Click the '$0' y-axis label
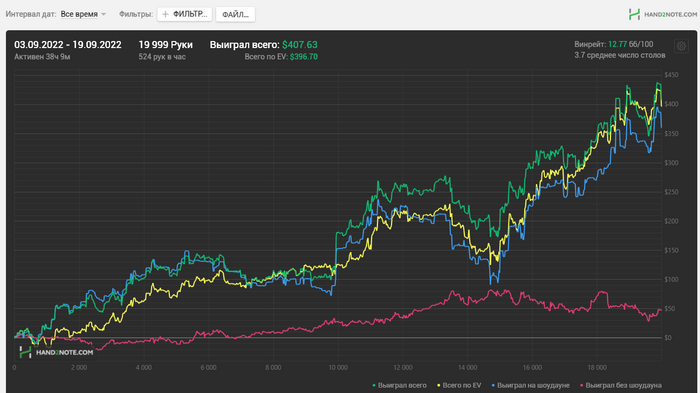 667,338
